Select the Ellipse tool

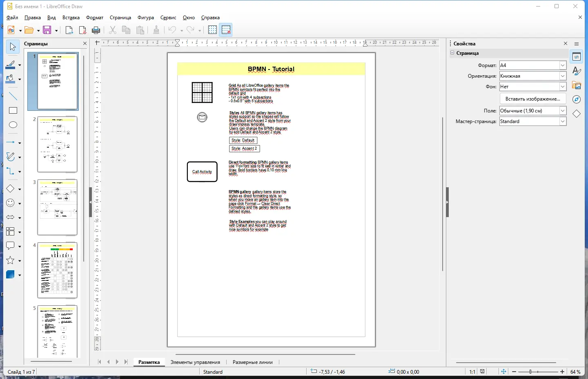click(x=13, y=125)
